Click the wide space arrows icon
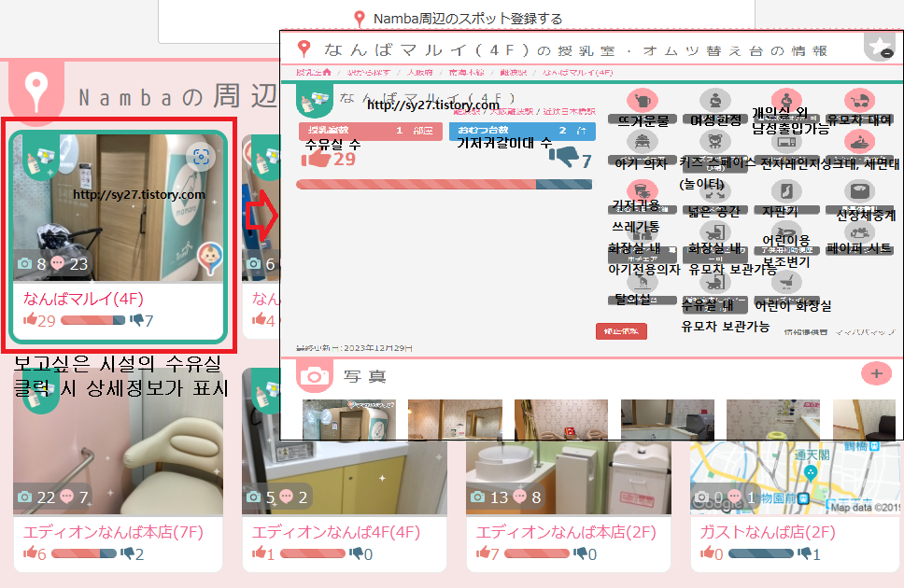The height and width of the screenshot is (588, 904). [715, 191]
